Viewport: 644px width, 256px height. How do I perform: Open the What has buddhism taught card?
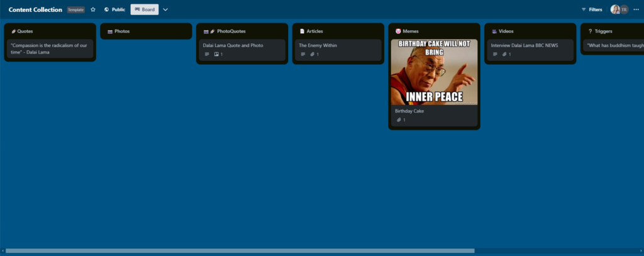click(614, 46)
